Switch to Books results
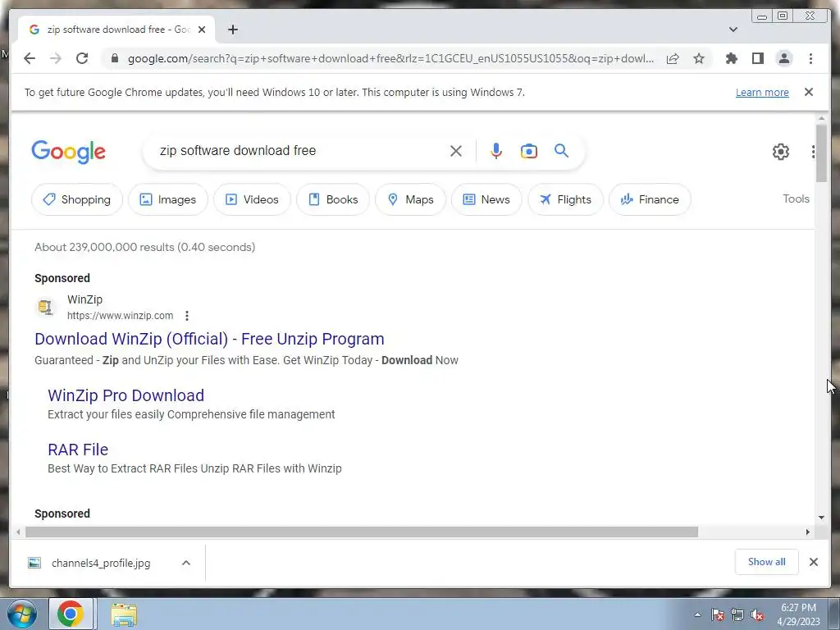This screenshot has width=840, height=630. pyautogui.click(x=333, y=199)
